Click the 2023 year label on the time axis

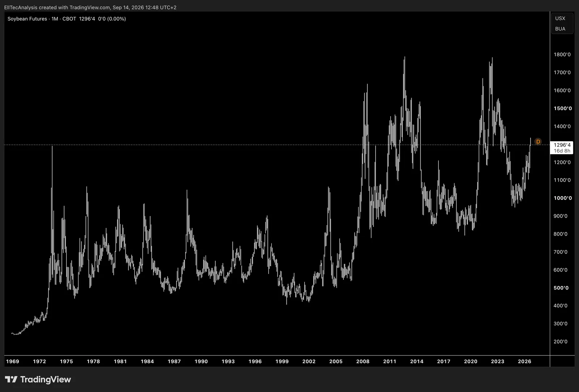click(x=498, y=361)
